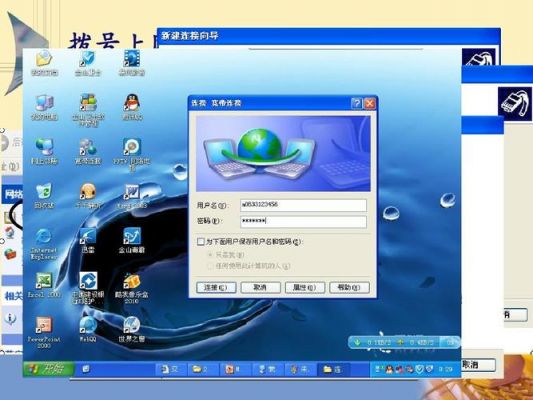533x400 pixels.
Task: Open the QQ penguin desktop icon
Action: (133, 107)
